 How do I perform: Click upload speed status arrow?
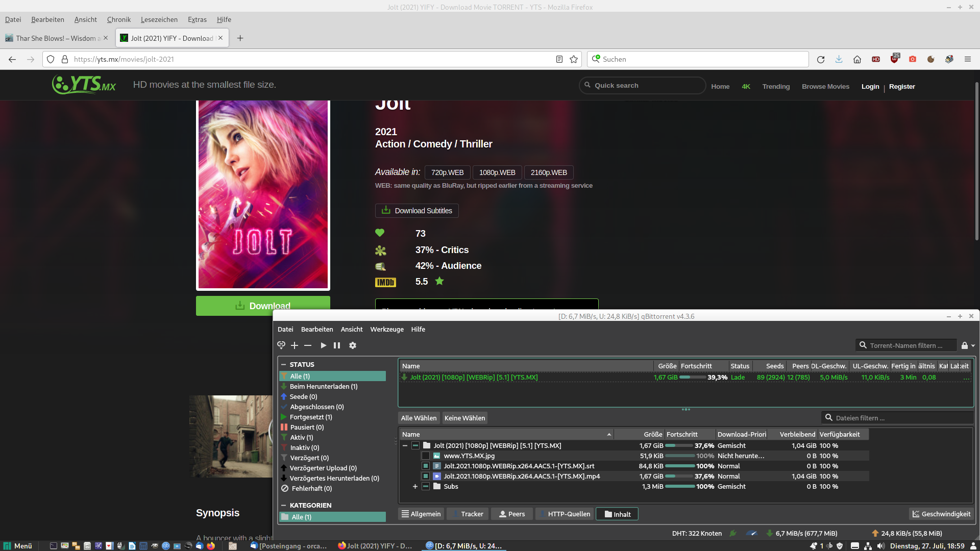875,533
